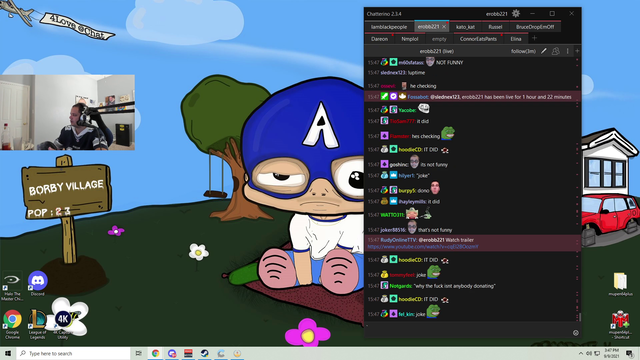
Task: Switch to the kato_kat tab
Action: (x=465, y=27)
